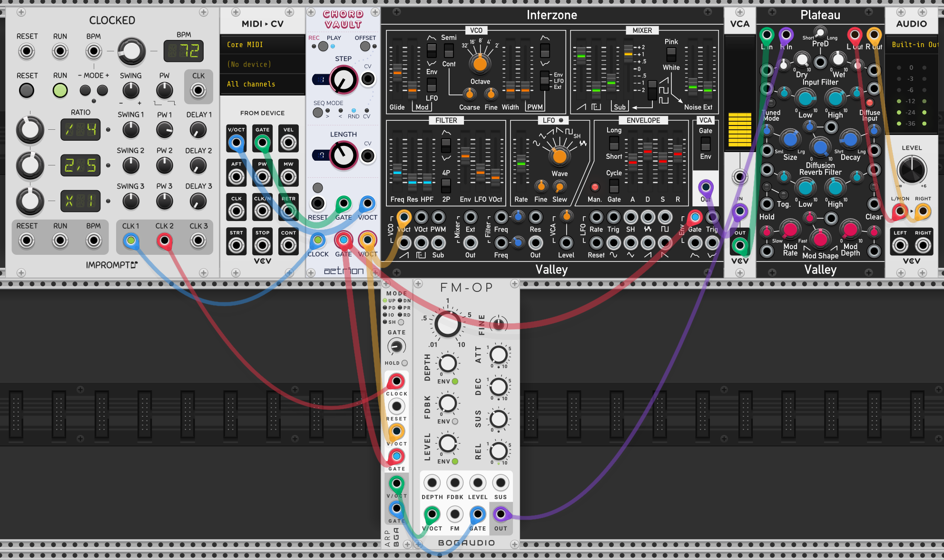Click the CLOCK input jack on Chord Vault
The image size is (944, 560).
318,241
